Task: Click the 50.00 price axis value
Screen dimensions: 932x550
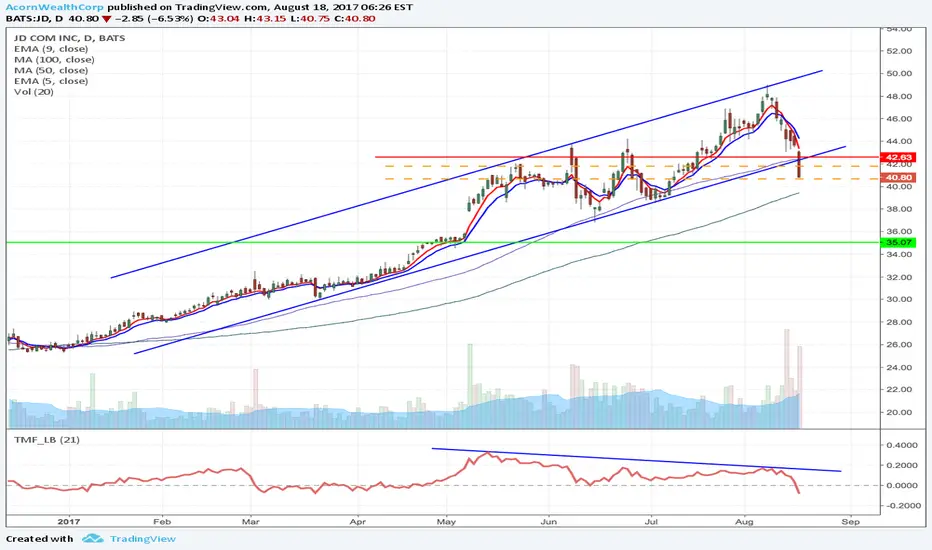Action: (899, 74)
